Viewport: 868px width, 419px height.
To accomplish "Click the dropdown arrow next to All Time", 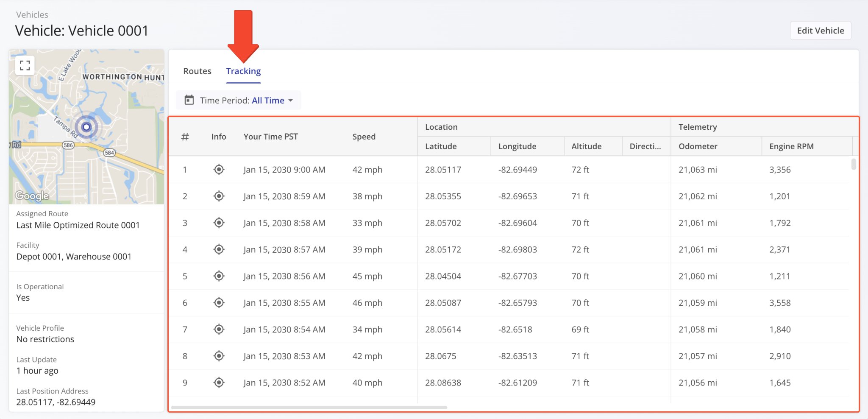I will click(x=291, y=101).
